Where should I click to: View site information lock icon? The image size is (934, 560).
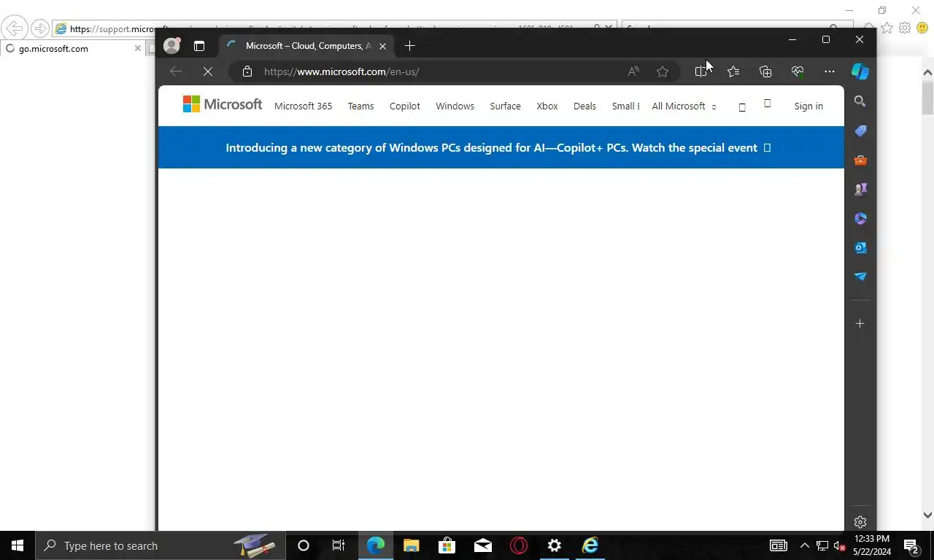(247, 71)
